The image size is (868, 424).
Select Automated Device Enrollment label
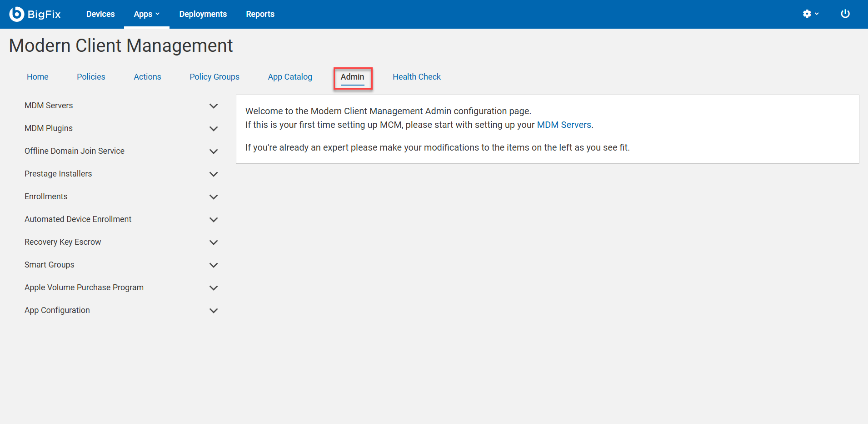[78, 219]
